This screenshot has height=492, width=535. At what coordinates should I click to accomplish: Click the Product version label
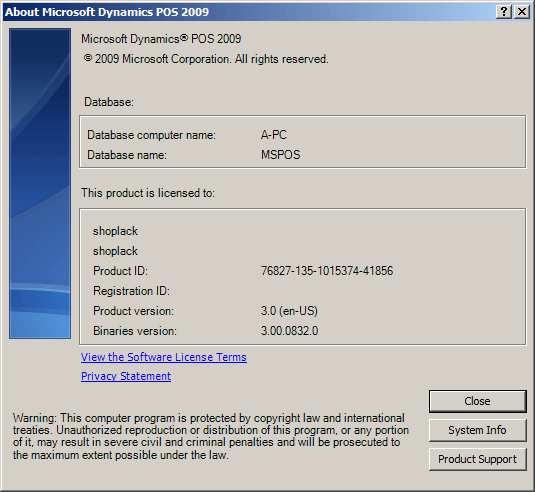point(133,311)
